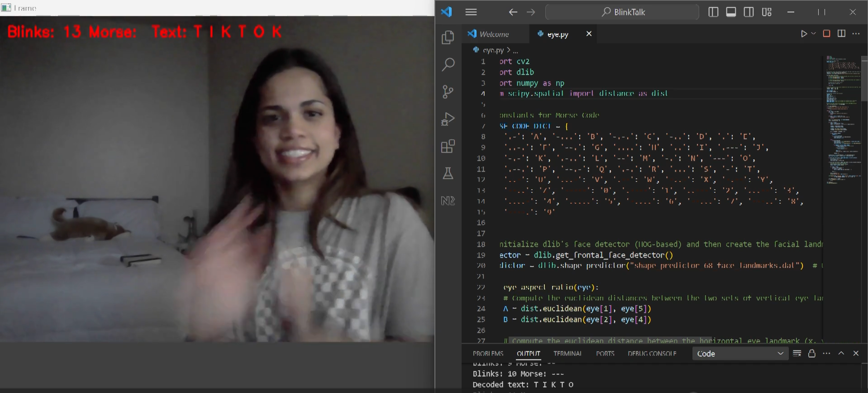Open the Source Control view
This screenshot has height=393, width=868.
coord(448,92)
